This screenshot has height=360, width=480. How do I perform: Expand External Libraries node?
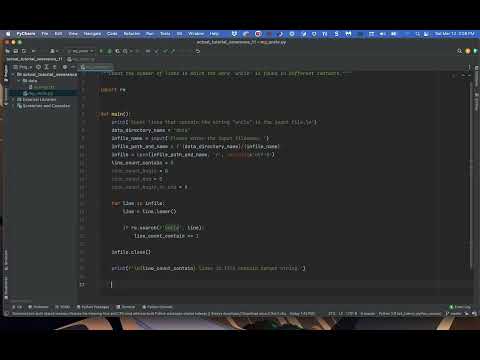13,100
